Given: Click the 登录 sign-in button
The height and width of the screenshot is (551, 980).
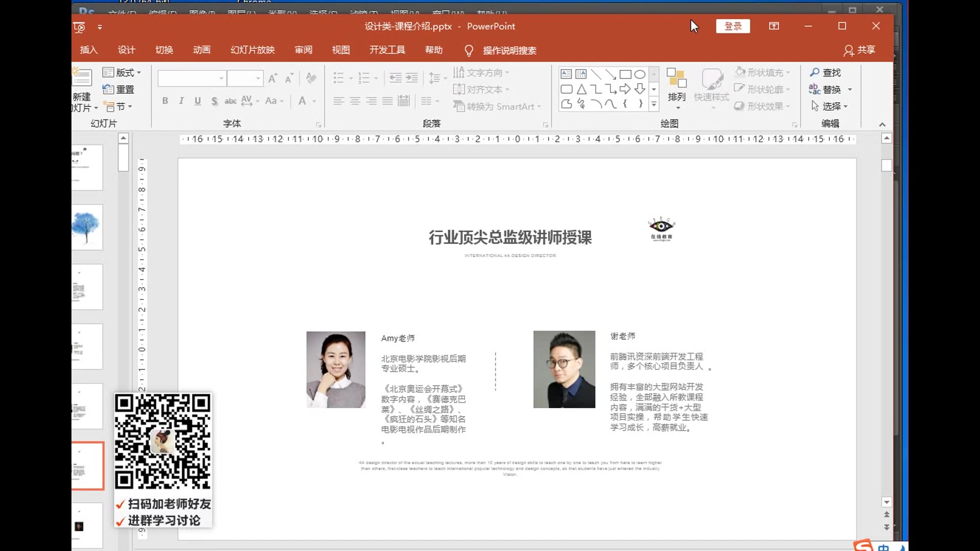Looking at the screenshot, I should click(733, 26).
